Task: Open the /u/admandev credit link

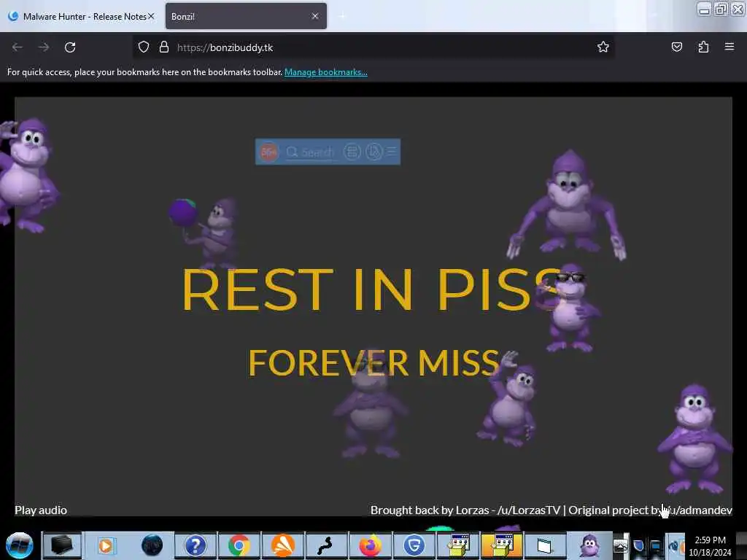Action: 698,510
